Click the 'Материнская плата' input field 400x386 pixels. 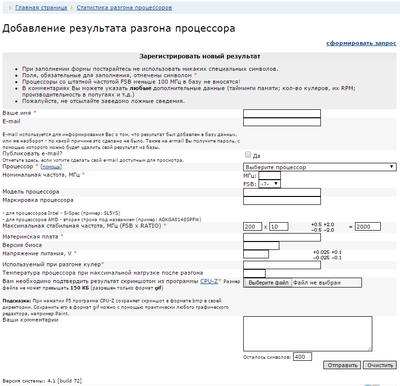(x=282, y=237)
